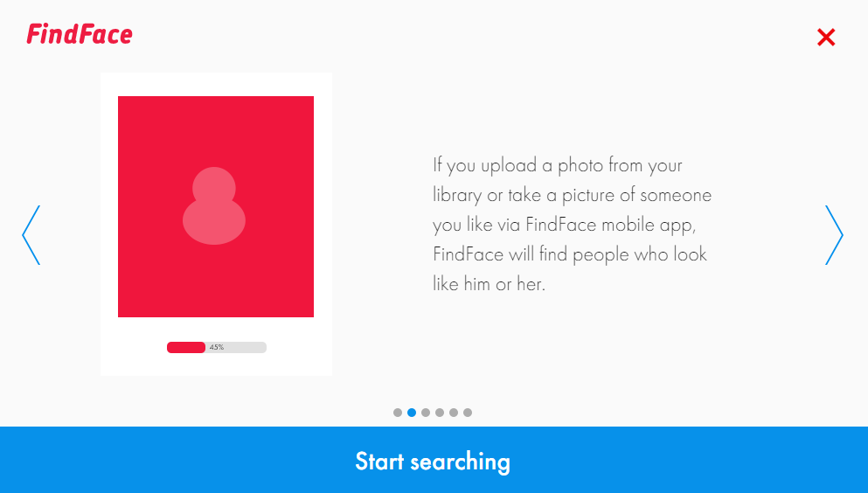Select the first slide indicator dot
The image size is (868, 493).
(398, 413)
